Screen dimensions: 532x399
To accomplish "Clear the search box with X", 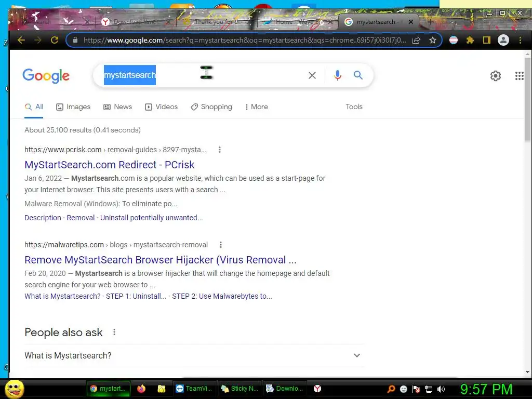I will tap(312, 75).
